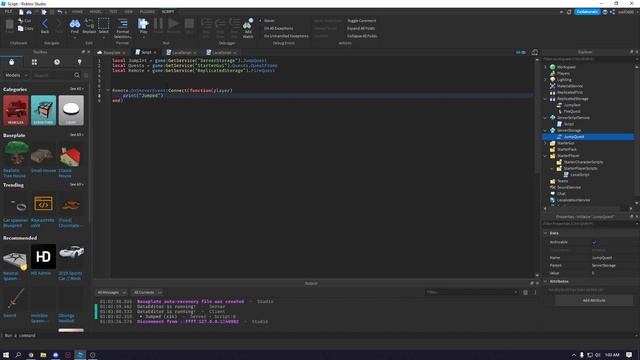Expand the StarterGui tree node
Viewport: 640px width, 360px height.
coord(545,143)
